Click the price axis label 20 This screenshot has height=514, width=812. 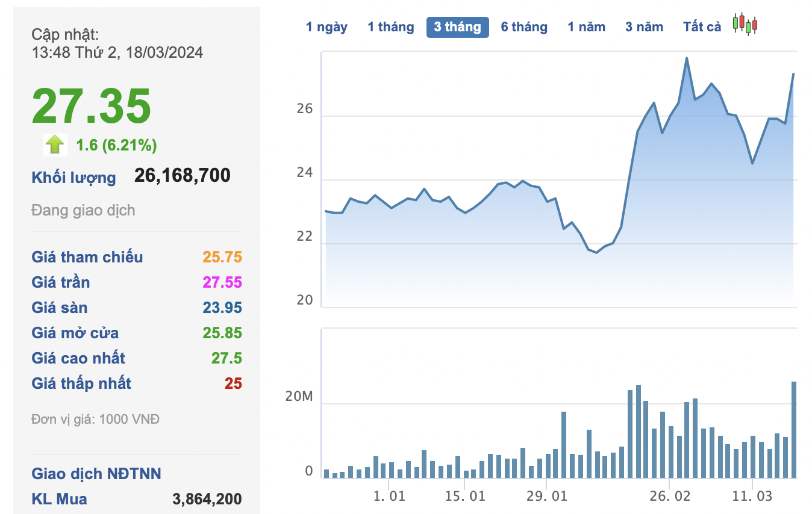[x=305, y=300]
